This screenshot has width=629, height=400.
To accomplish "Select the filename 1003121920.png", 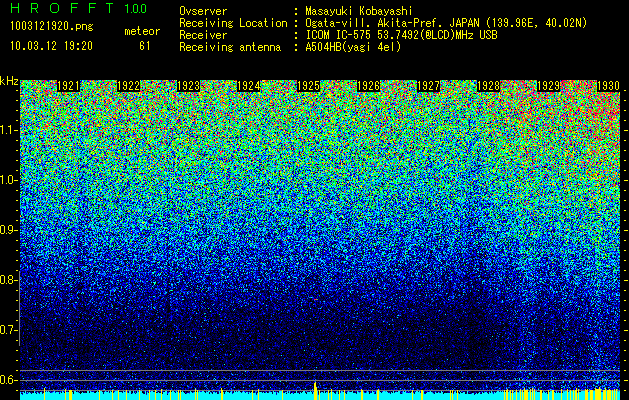I will [52, 27].
